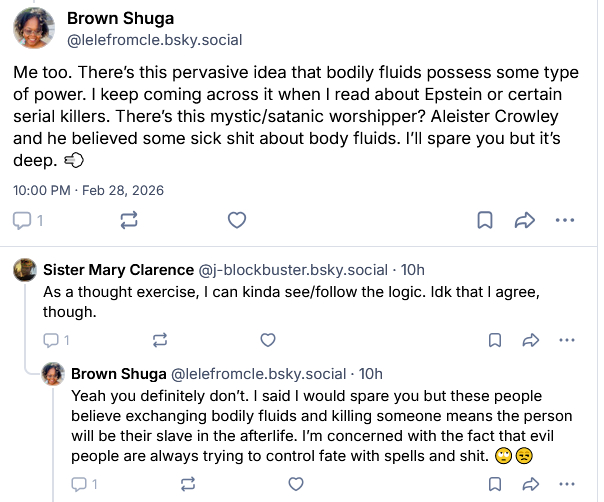Image resolution: width=604 pixels, height=502 pixels.
Task: Reply to Sister Mary Clarence's comment
Action: [x=56, y=340]
